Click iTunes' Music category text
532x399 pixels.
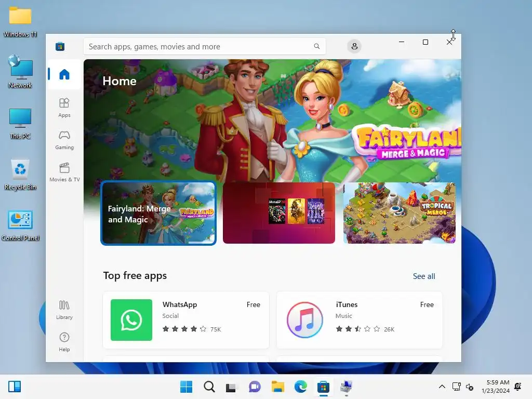tap(344, 316)
